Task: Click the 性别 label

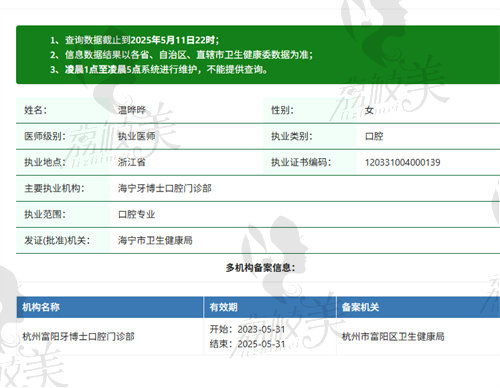Action: pyautogui.click(x=282, y=110)
